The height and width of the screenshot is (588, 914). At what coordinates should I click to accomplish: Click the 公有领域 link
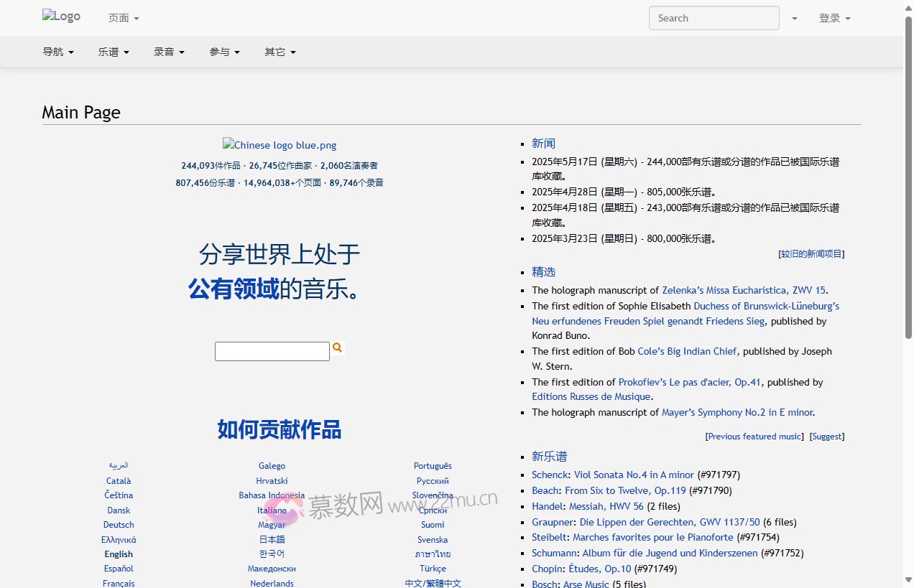point(234,290)
